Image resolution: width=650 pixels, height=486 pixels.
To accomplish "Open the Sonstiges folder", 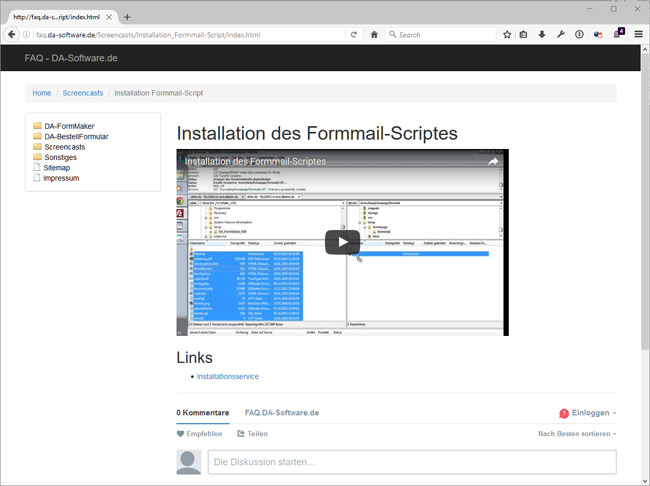I will click(55, 157).
